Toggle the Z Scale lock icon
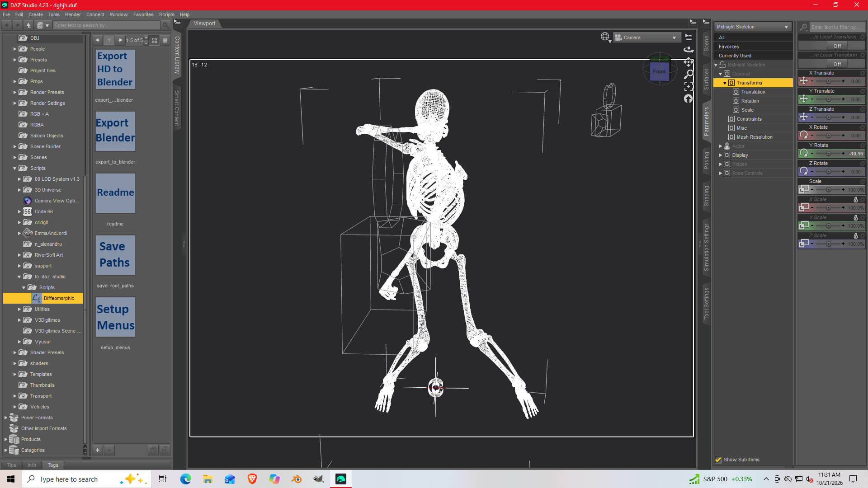 [855, 235]
